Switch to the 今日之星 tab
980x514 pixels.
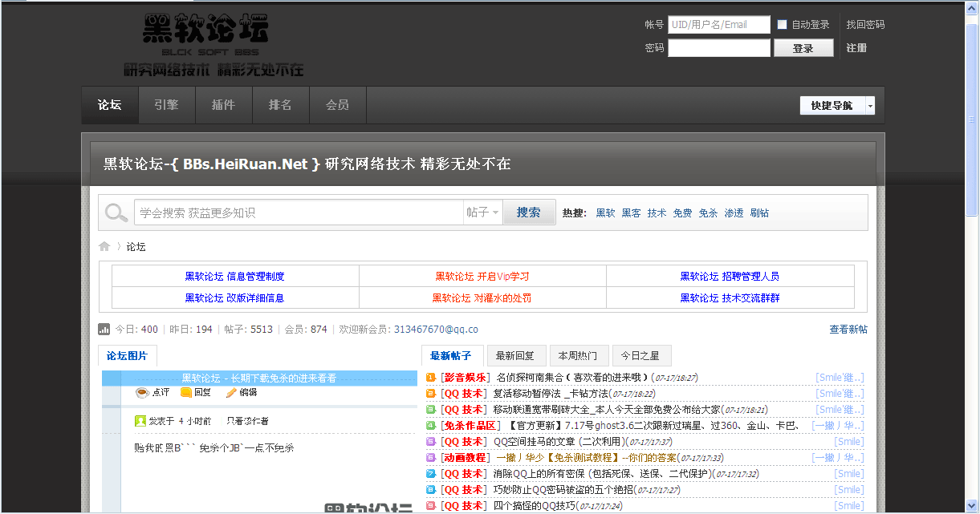(x=641, y=356)
